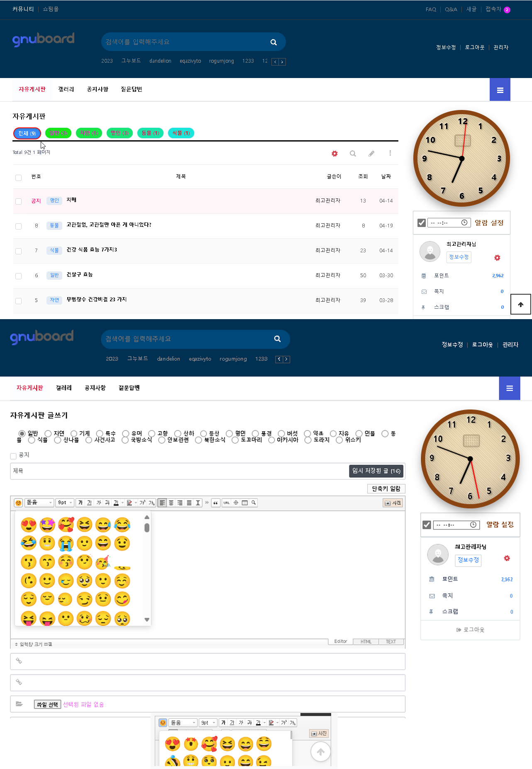Check the 공지 notice checkbox
This screenshot has width=532, height=769.
tap(13, 456)
